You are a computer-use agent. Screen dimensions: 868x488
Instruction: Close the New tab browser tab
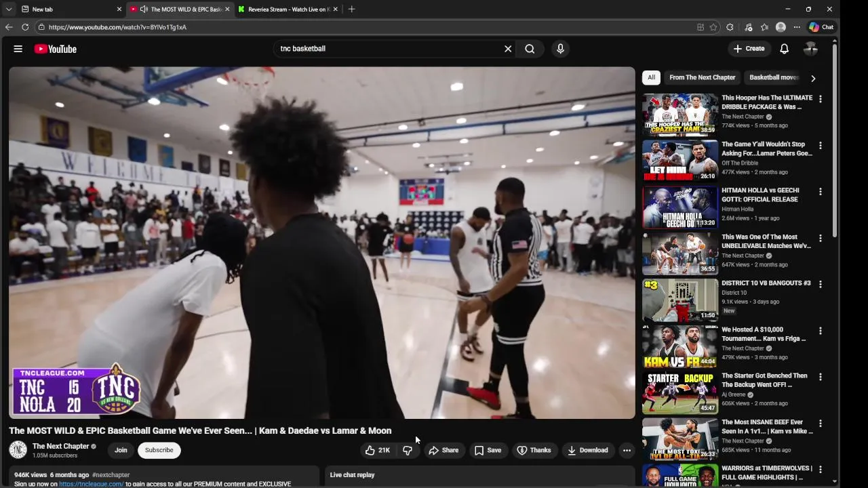119,9
